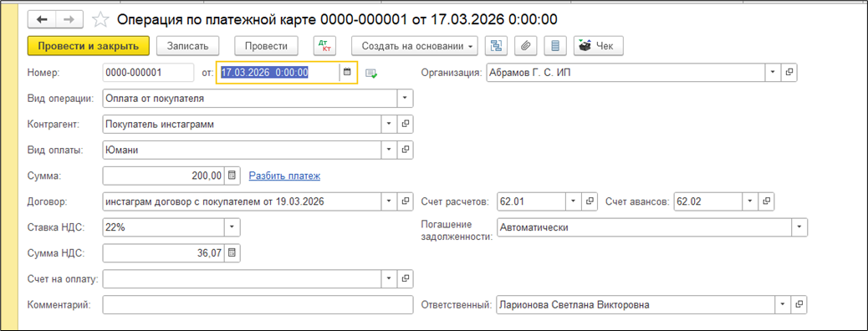This screenshot has width=868, height=331.
Task: Click the Контрагент field Покупатель инстаграмм
Action: 243,124
